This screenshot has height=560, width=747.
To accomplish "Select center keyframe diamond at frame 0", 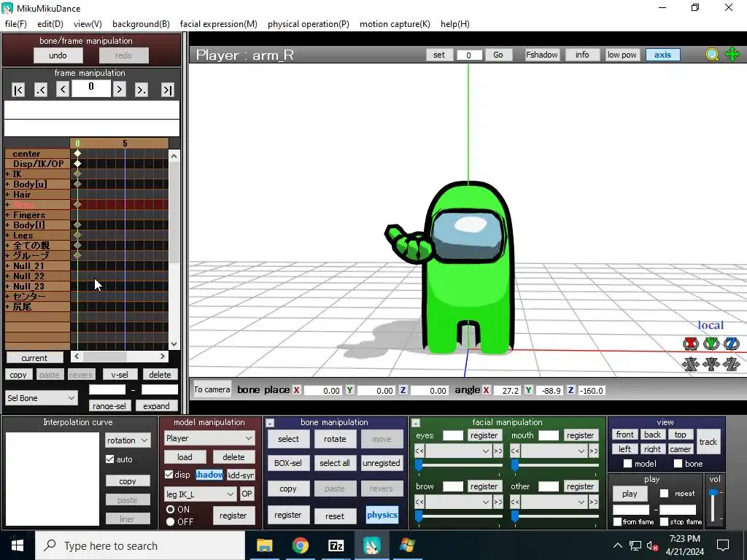I will tap(77, 153).
